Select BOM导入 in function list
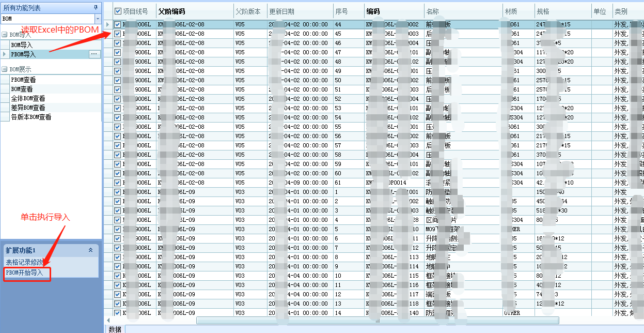This screenshot has height=333, width=644. coord(22,45)
